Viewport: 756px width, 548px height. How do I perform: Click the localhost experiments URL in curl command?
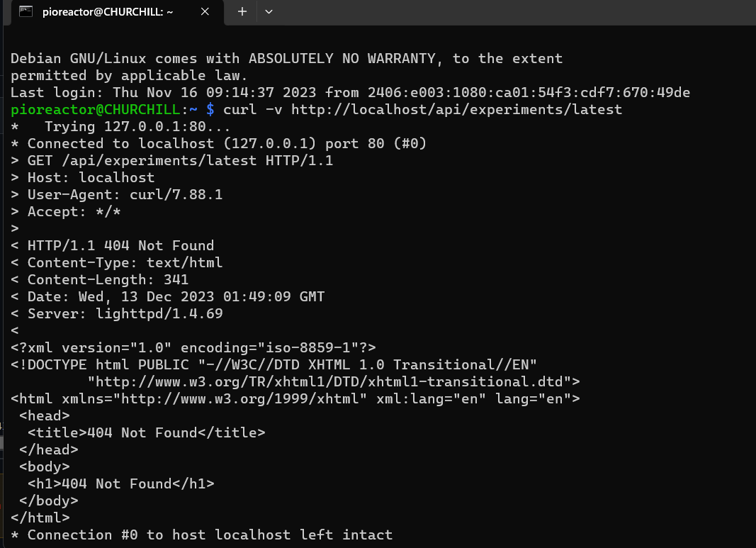pyautogui.click(x=456, y=109)
